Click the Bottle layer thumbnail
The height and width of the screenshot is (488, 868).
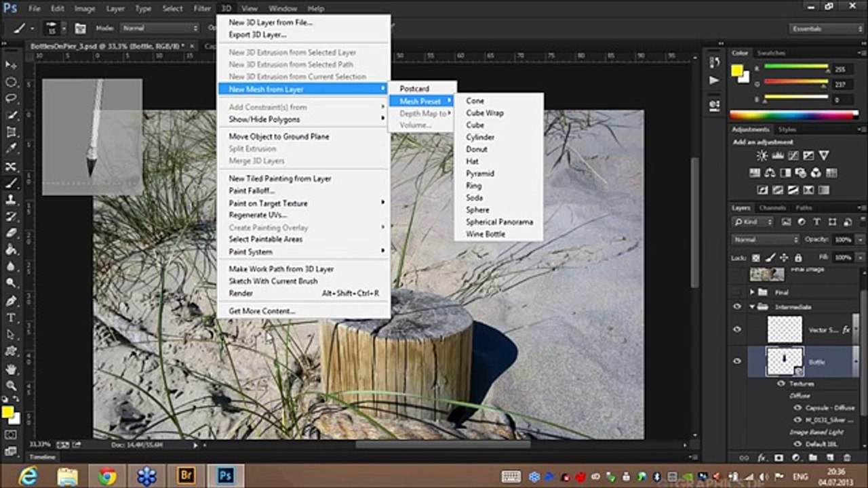click(785, 361)
